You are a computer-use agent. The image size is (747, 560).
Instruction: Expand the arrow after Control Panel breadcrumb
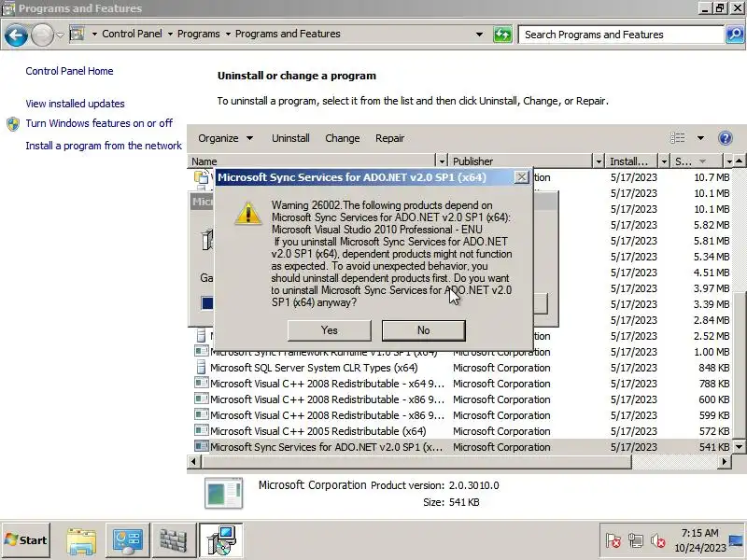(170, 34)
